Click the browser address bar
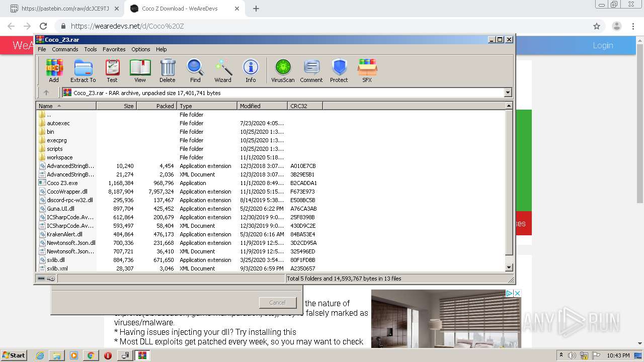Screen dimensions: 644x362 tap(322, 26)
